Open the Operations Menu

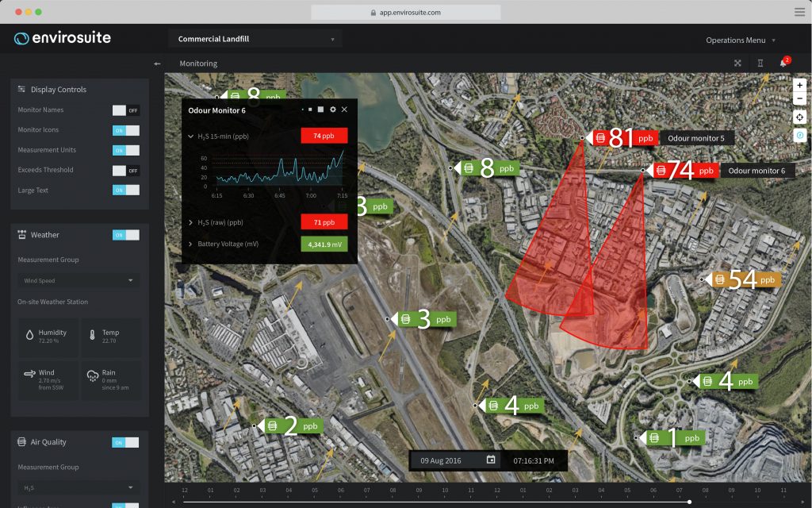point(741,40)
